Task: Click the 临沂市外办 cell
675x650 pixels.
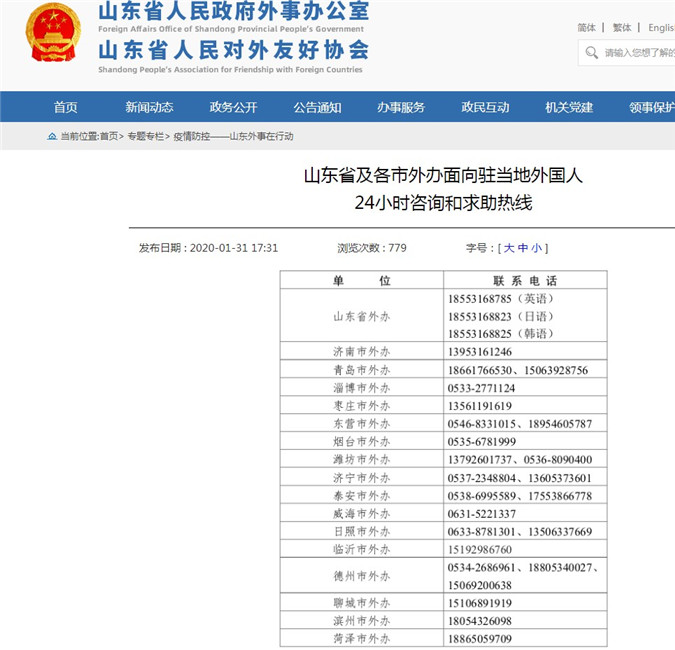Action: tap(362, 549)
